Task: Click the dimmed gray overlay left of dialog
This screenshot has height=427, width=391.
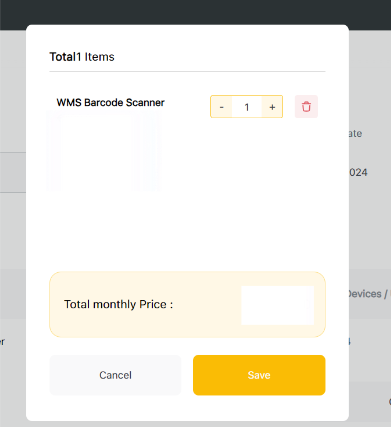Action: (13, 233)
